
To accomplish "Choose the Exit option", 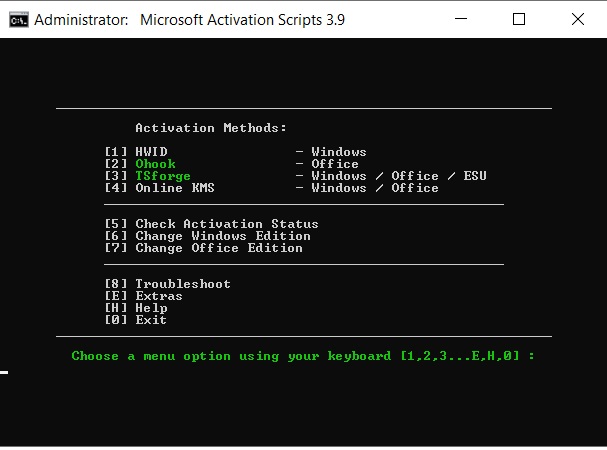I will [x=151, y=320].
